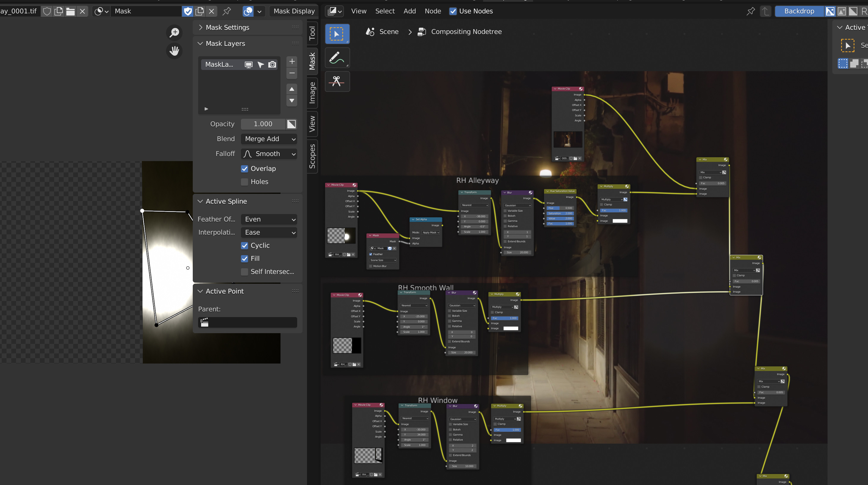Toggle mask overlay display icon in header
The image size is (868, 485).
(x=248, y=11)
